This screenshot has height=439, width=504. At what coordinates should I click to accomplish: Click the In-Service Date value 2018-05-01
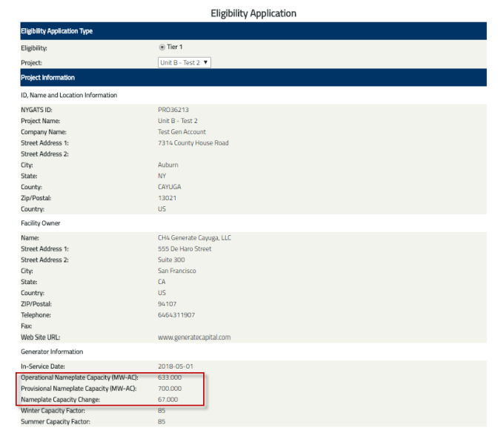point(175,366)
